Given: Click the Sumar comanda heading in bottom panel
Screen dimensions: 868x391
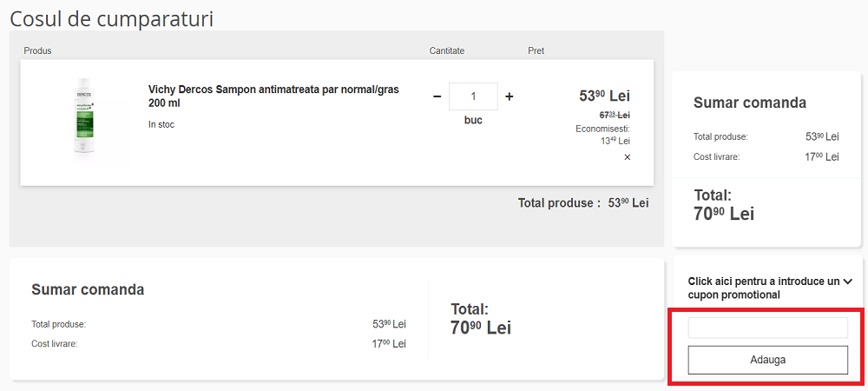Looking at the screenshot, I should [88, 289].
